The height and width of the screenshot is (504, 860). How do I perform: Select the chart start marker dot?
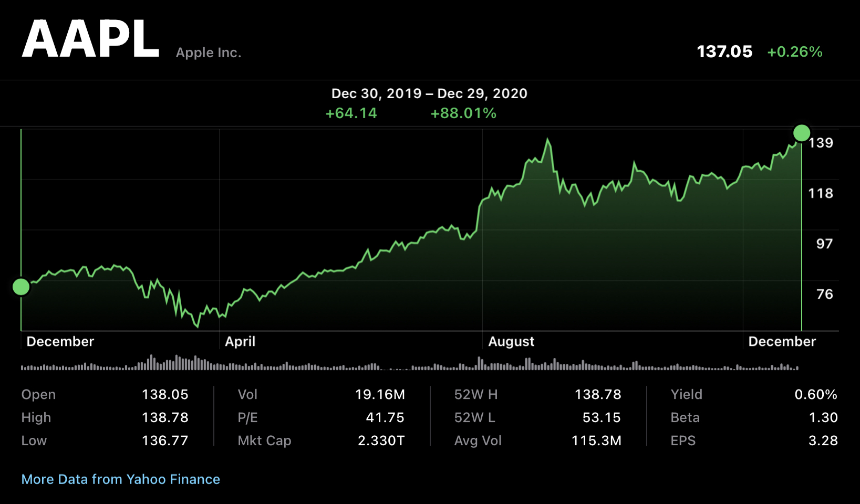point(21,287)
